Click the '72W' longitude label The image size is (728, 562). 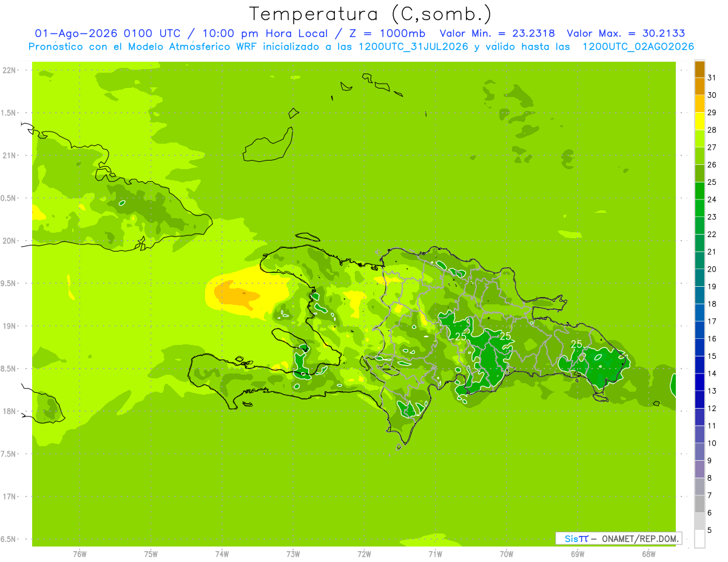pos(364,554)
